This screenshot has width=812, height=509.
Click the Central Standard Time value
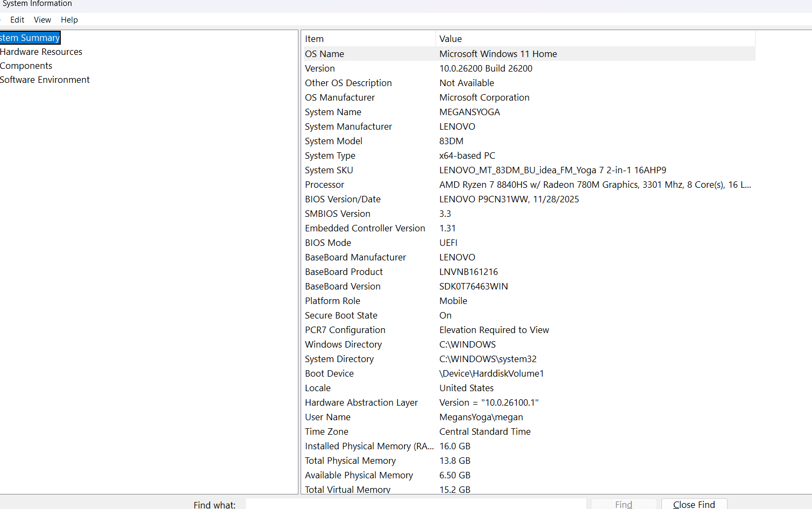(485, 432)
